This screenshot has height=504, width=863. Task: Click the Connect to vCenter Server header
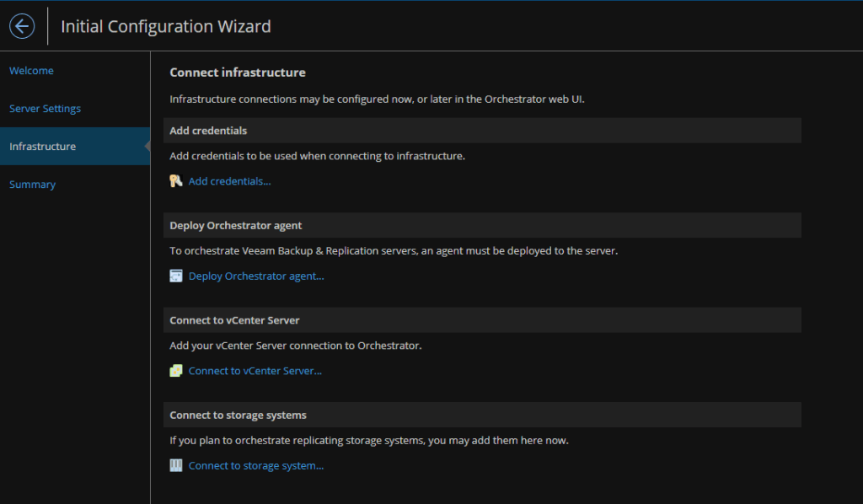pyautogui.click(x=482, y=319)
